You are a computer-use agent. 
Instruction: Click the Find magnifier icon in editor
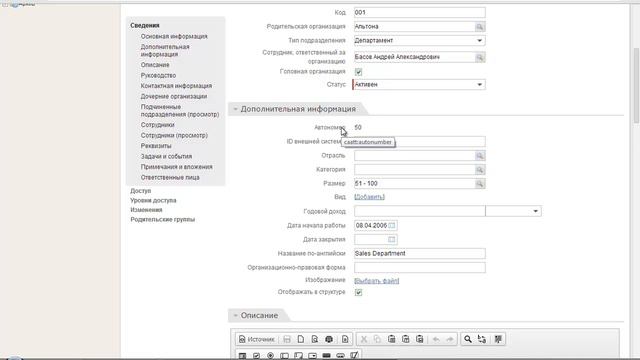[468, 339]
